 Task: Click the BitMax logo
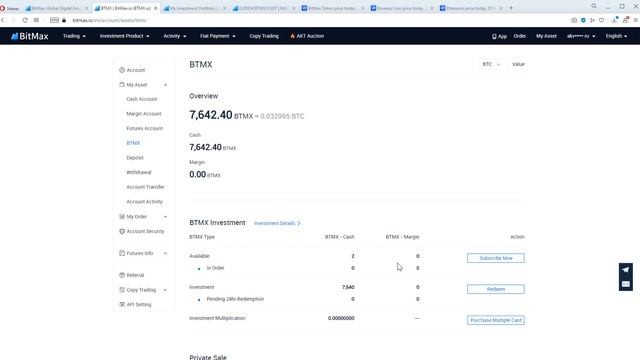(x=29, y=36)
